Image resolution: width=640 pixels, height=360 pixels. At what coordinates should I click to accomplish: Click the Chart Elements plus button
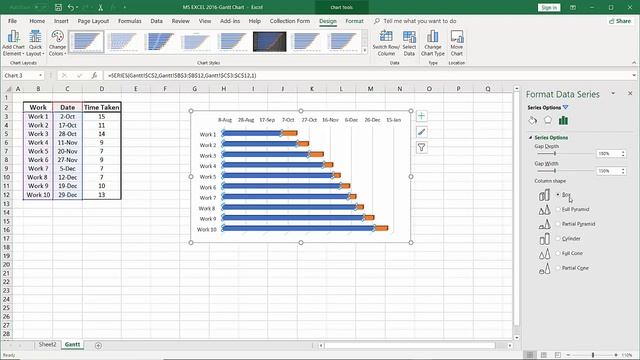(422, 116)
